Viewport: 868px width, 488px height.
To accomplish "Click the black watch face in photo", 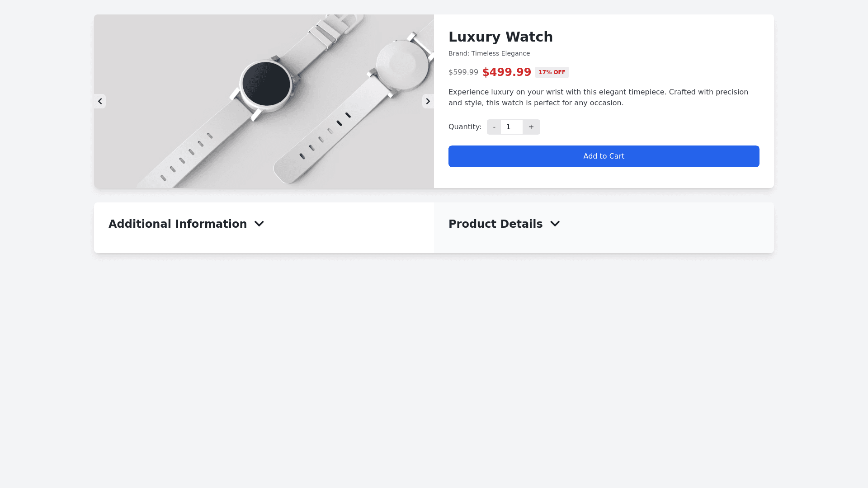I will tap(266, 84).
